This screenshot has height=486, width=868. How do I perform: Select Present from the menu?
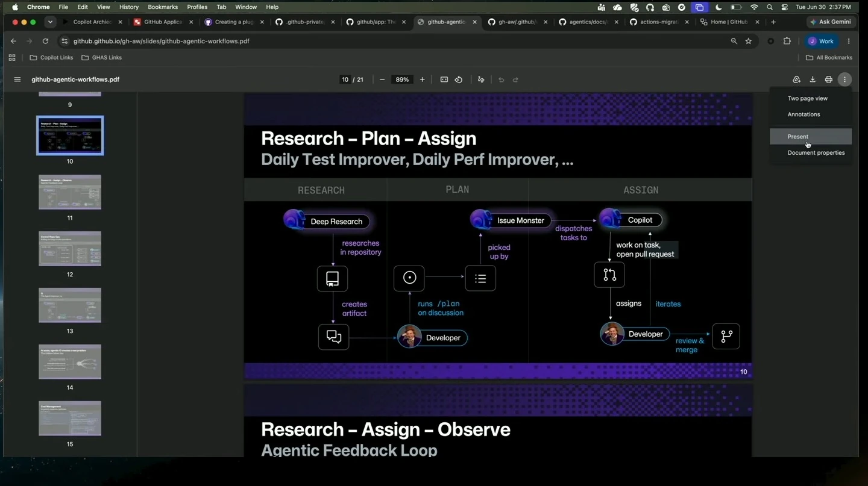811,137
